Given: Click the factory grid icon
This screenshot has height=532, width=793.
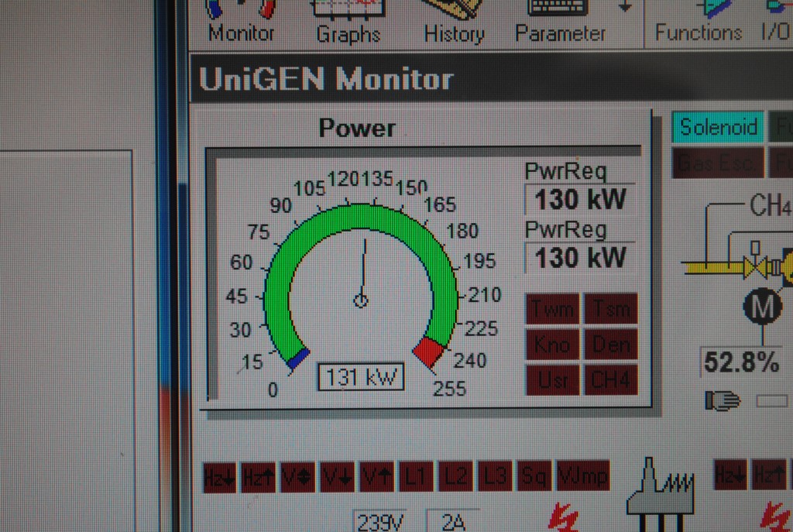Looking at the screenshot, I should (661, 495).
